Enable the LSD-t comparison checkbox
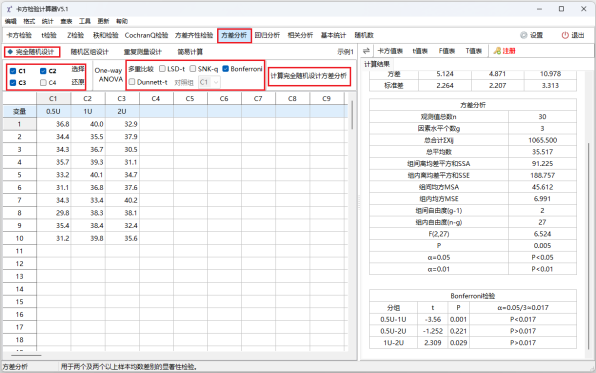 click(x=162, y=68)
